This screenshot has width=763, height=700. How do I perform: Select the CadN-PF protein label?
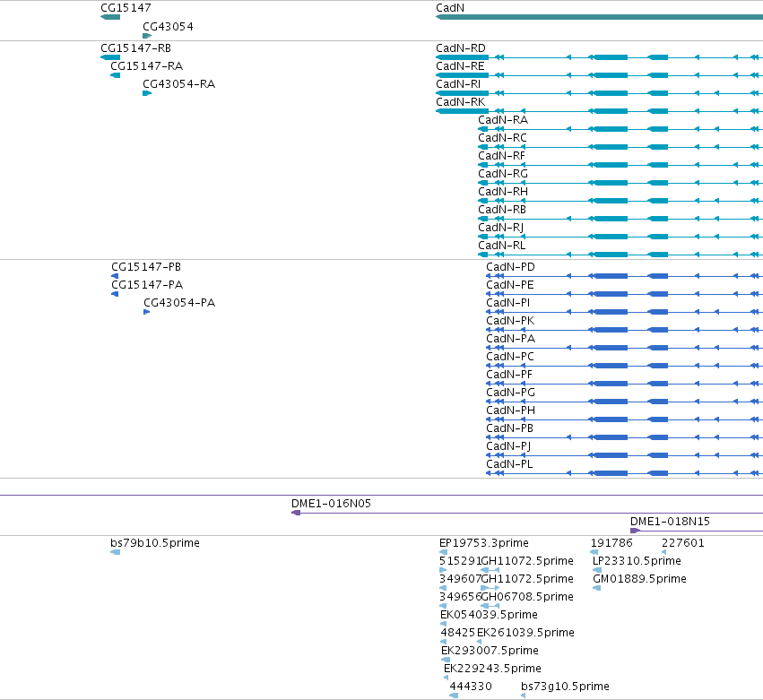tap(509, 375)
